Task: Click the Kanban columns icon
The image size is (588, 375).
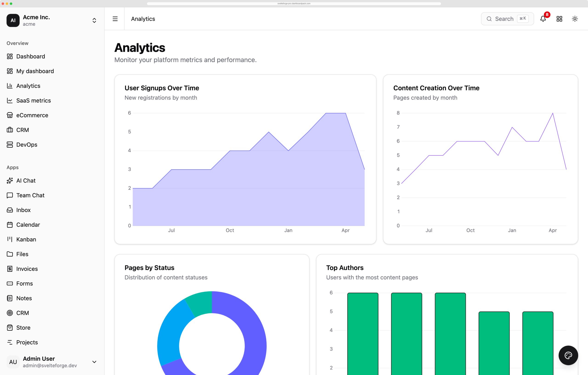Action: 10,239
